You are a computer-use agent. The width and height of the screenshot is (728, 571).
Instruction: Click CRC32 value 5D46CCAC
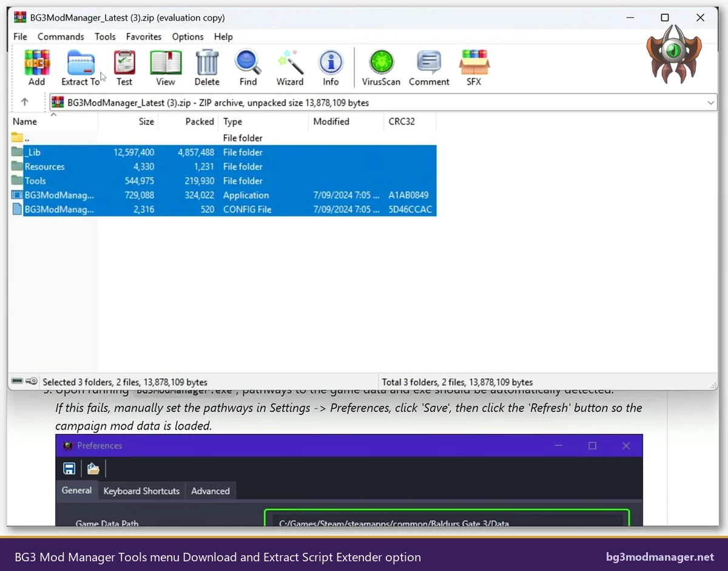pos(410,209)
